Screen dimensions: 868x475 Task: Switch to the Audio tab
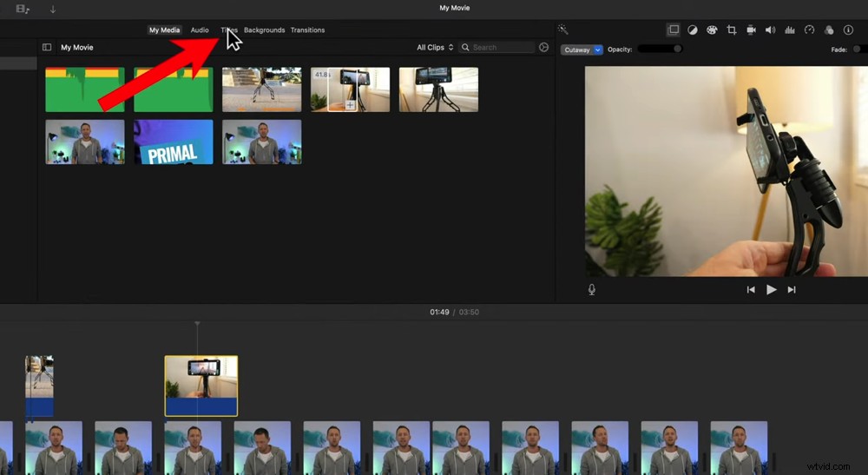click(x=200, y=30)
